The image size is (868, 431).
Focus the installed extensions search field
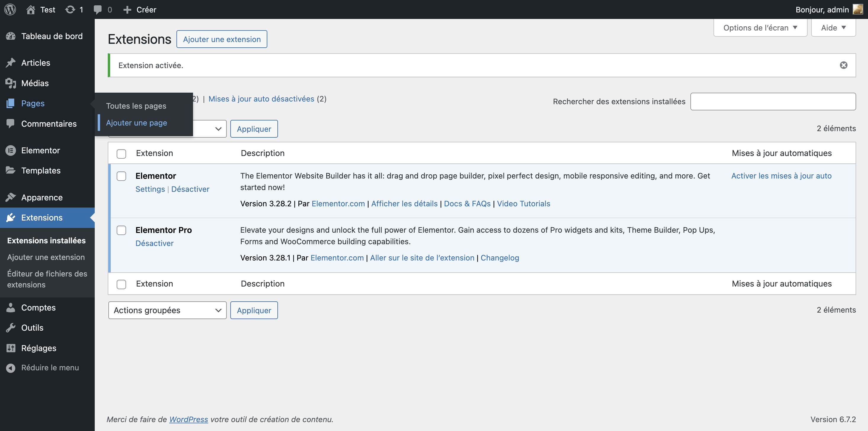coord(773,102)
